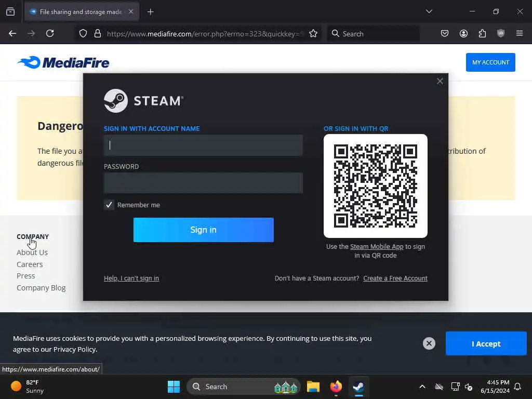Open File Explorer from the taskbar
Image resolution: width=532 pixels, height=399 pixels.
pyautogui.click(x=313, y=387)
